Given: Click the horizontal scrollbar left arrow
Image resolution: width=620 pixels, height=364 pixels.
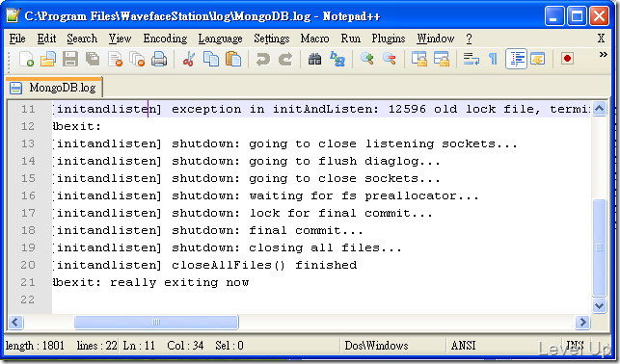Looking at the screenshot, I should [x=15, y=323].
